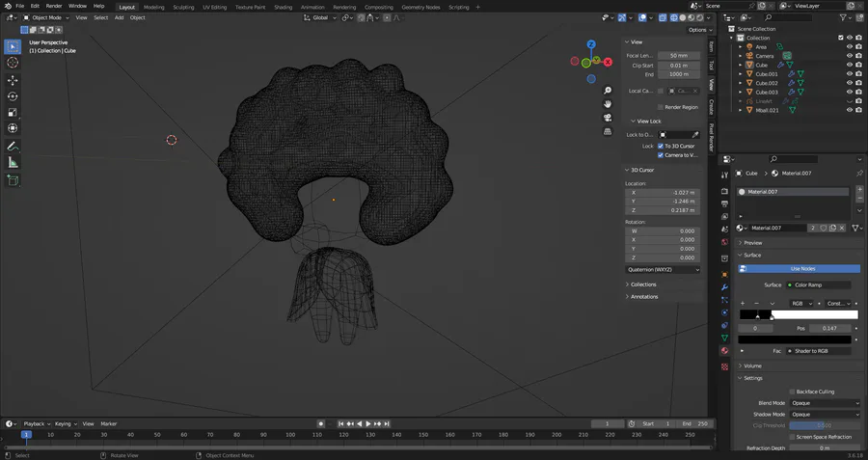Select the Cursor tool in toolbar
Screen dimensions: 868x460
[x=13, y=63]
